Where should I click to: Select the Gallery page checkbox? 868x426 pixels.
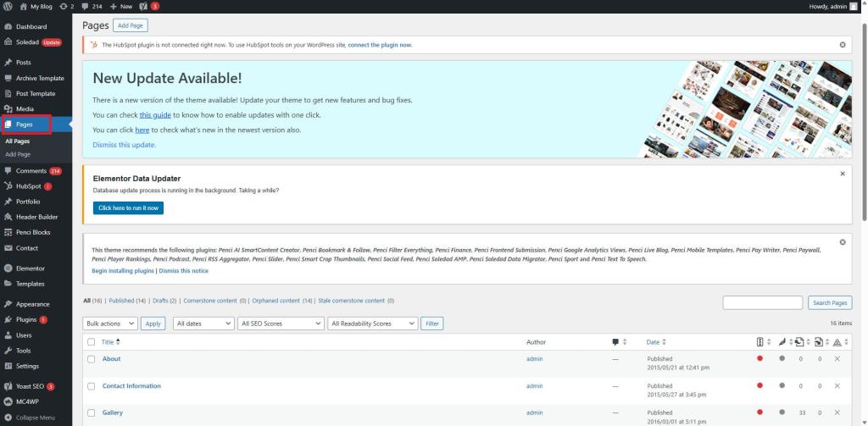coord(92,412)
